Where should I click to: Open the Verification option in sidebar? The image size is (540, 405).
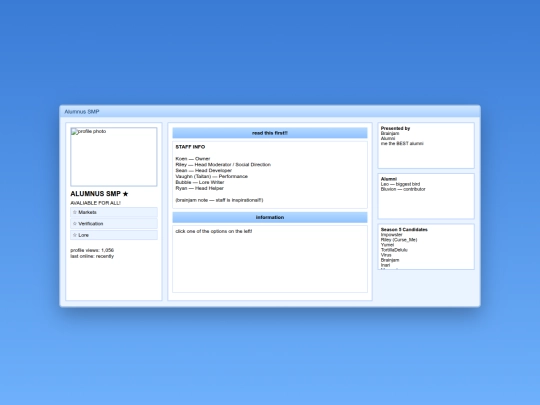114,224
